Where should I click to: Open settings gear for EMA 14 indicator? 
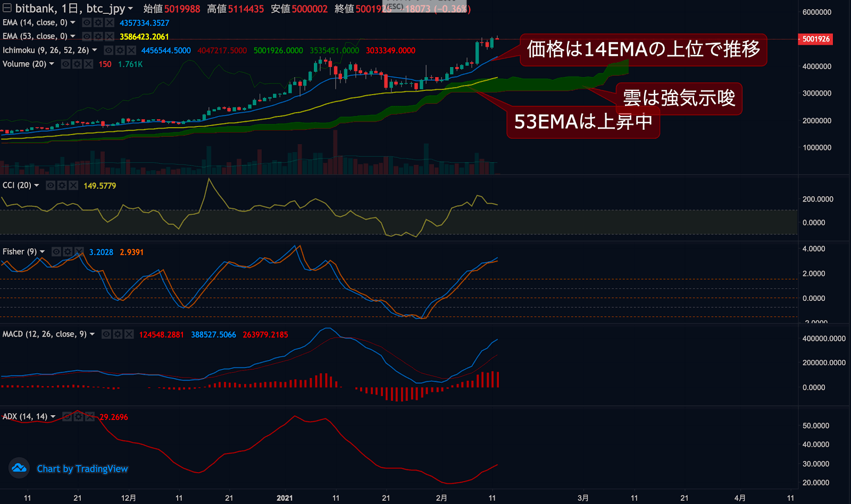98,23
